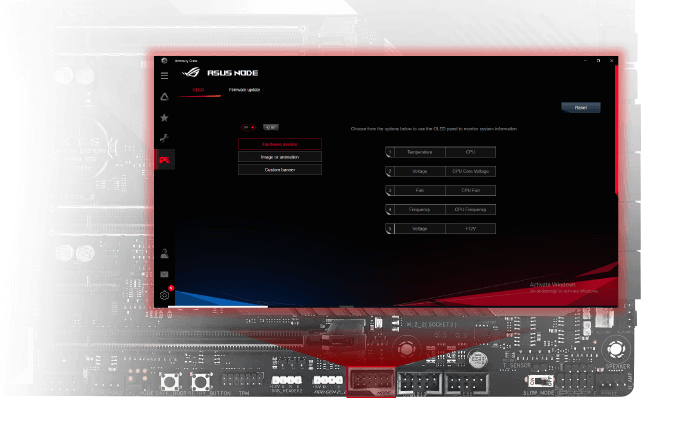Toggle the OLED On switch
This screenshot has height=431, width=683.
(x=249, y=127)
